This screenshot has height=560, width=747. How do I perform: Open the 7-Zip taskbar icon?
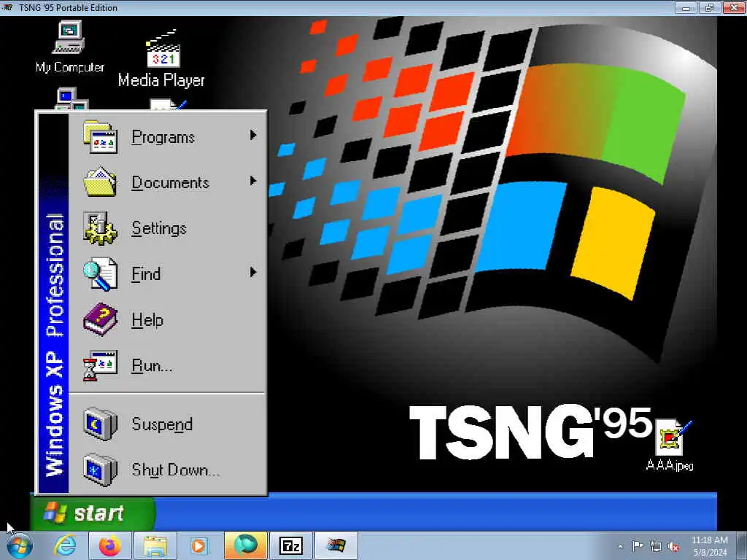point(291,545)
